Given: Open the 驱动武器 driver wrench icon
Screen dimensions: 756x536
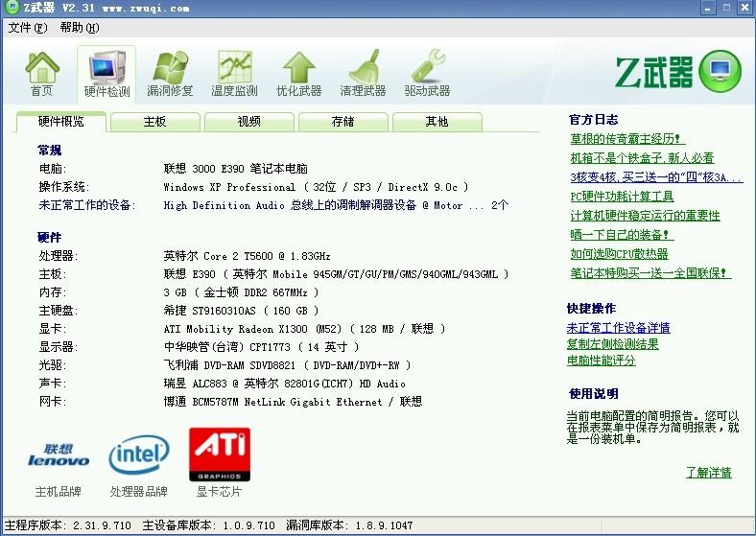Looking at the screenshot, I should click(x=427, y=74).
